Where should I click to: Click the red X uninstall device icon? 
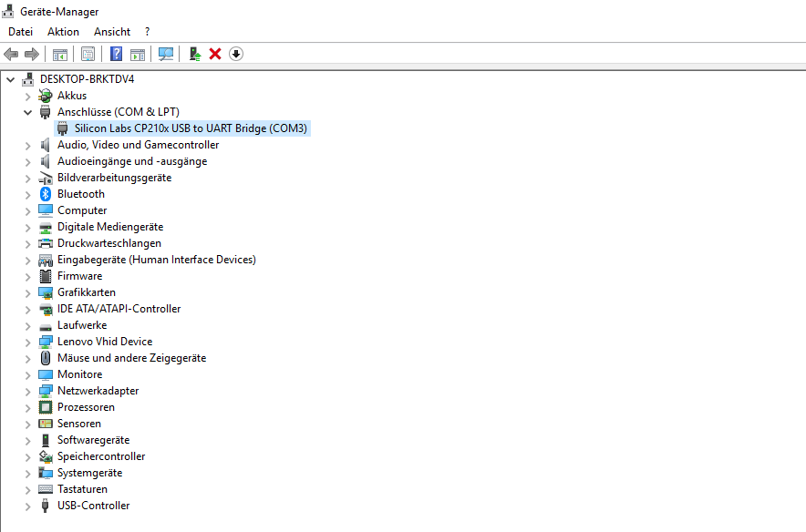(x=215, y=54)
